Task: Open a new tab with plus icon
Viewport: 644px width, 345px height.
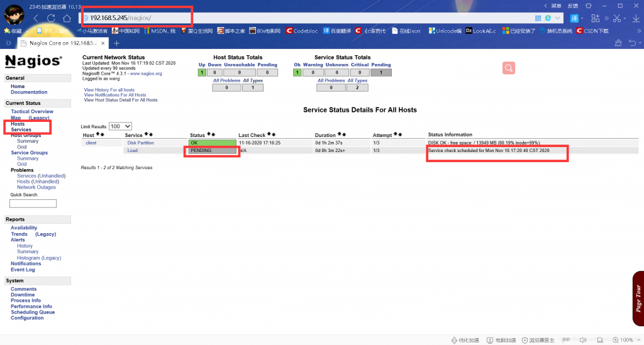Action: tap(116, 43)
